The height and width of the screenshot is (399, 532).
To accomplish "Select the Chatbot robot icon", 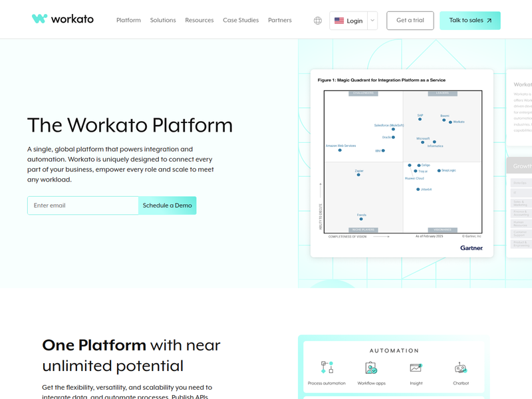I will (x=461, y=368).
